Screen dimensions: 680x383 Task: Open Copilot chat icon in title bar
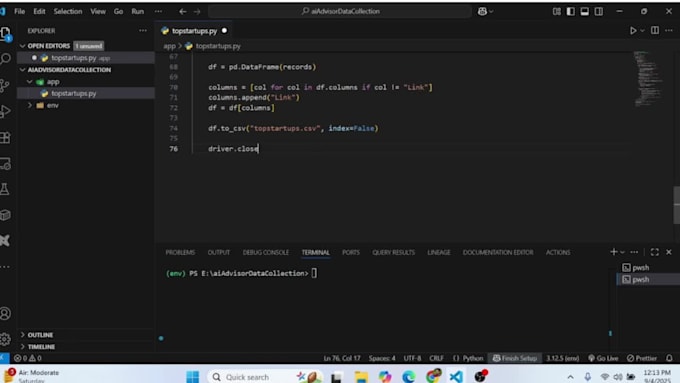482,11
